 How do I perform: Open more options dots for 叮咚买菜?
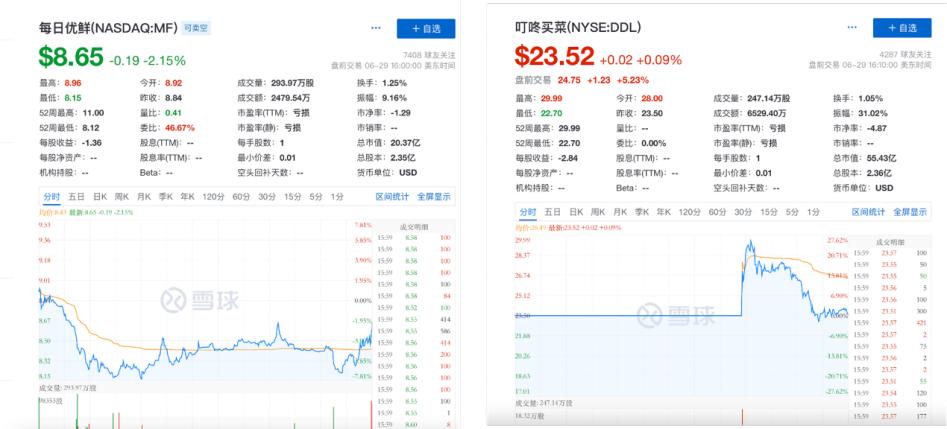tap(852, 27)
